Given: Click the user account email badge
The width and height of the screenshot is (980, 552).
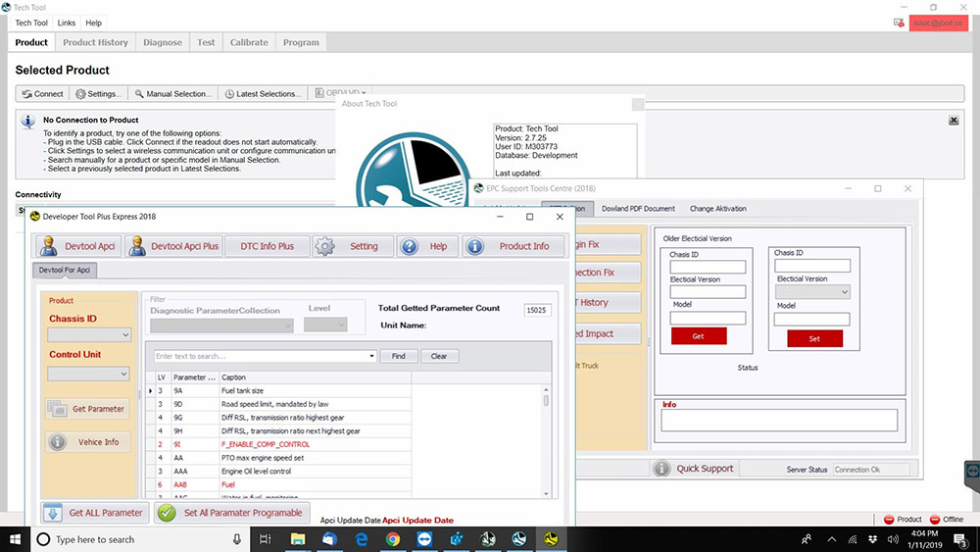Looking at the screenshot, I should tap(938, 24).
